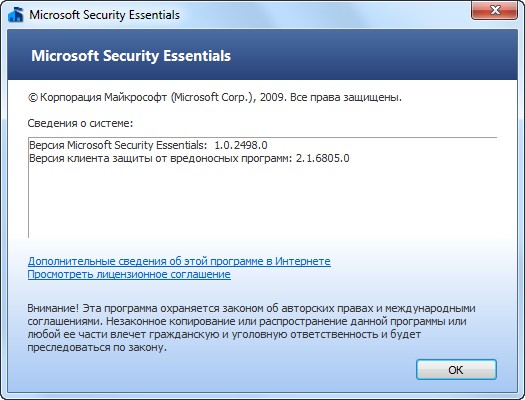
Task: Close the About dialog with the X button
Action: 494,10
